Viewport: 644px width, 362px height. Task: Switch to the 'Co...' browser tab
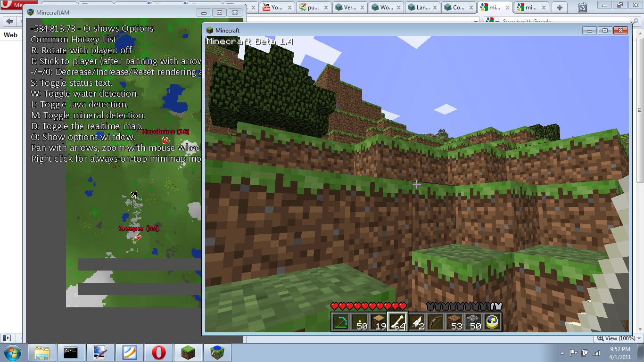point(460,7)
